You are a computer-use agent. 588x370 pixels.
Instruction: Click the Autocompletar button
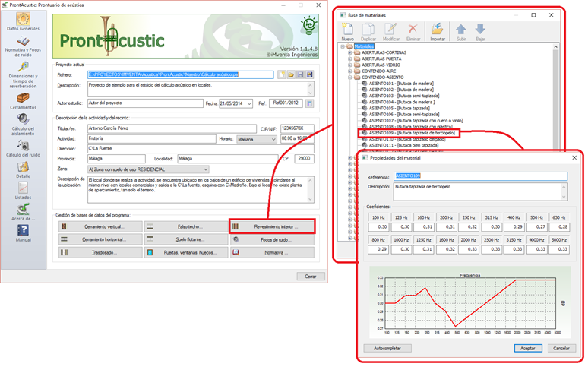point(387,348)
